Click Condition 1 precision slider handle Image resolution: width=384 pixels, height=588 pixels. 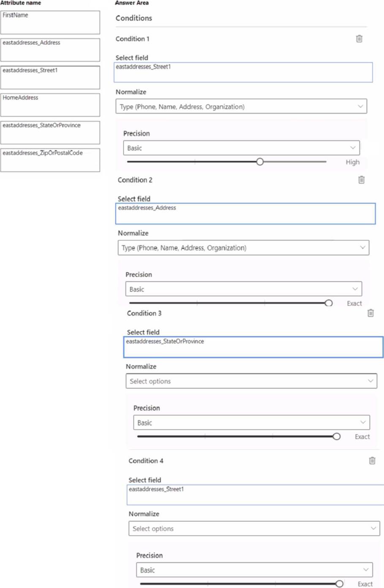click(x=260, y=162)
